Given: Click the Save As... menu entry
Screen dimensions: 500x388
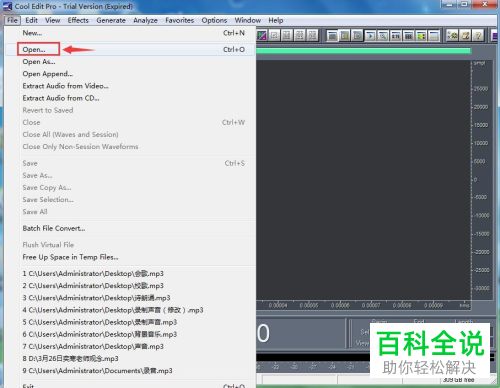Looking at the screenshot, I should tap(130, 175).
